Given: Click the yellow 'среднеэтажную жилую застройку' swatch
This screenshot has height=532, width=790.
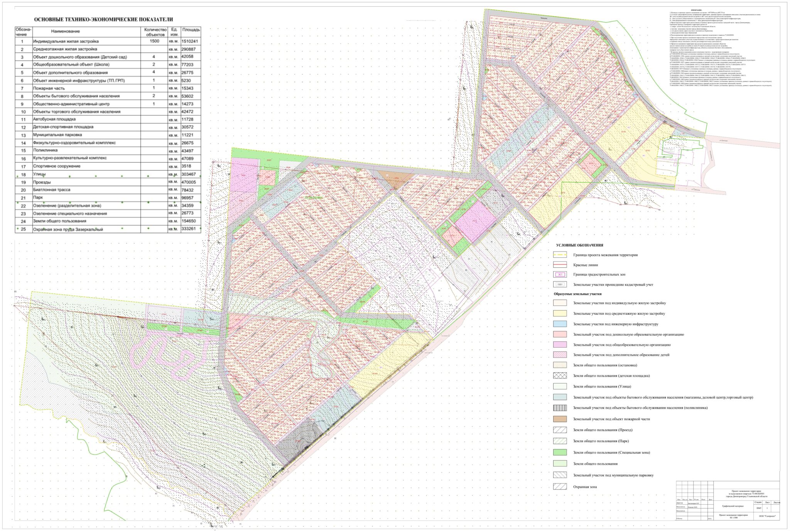Looking at the screenshot, I should [x=560, y=314].
